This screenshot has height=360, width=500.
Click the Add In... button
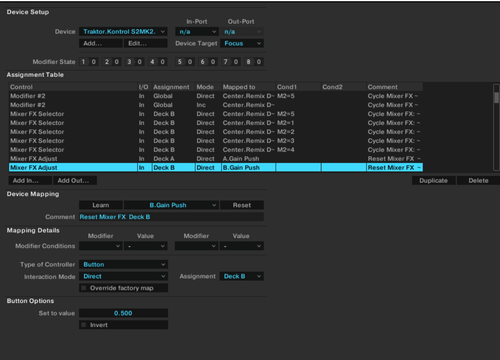(x=30, y=180)
